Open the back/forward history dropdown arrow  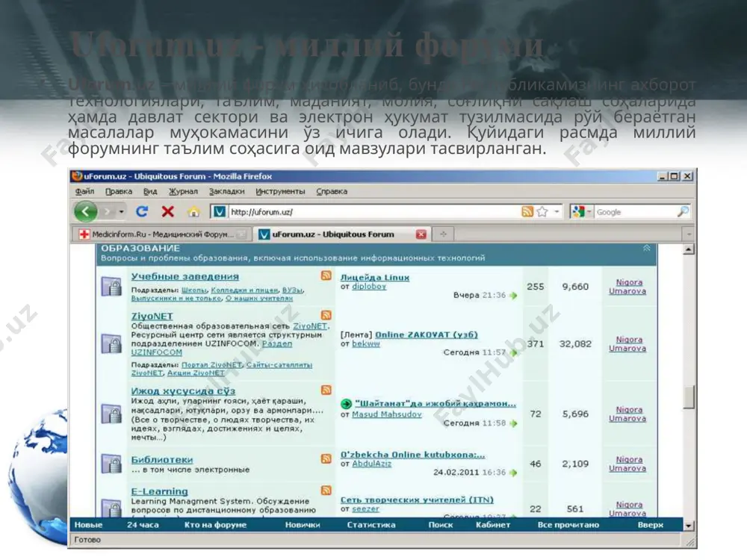(122, 211)
